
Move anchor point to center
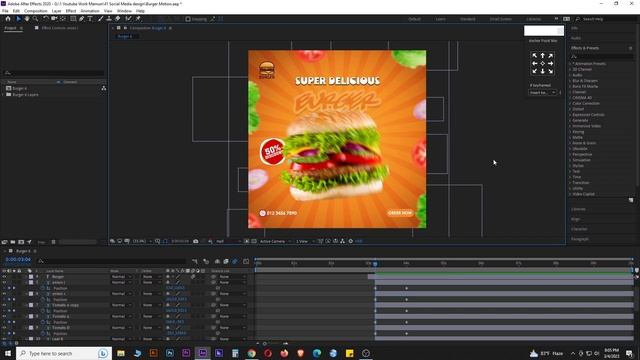(542, 63)
